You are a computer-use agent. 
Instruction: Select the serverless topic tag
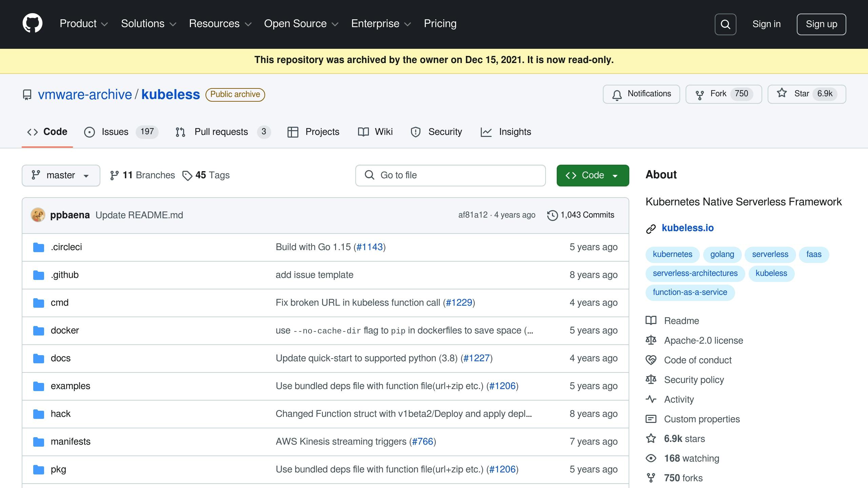770,255
